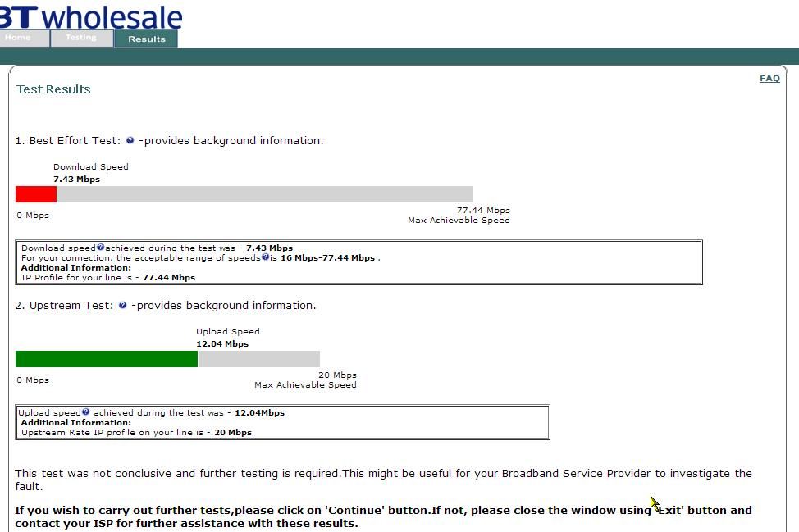The width and height of the screenshot is (799, 532).
Task: Open the Upstream Test help icon
Action: click(122, 306)
